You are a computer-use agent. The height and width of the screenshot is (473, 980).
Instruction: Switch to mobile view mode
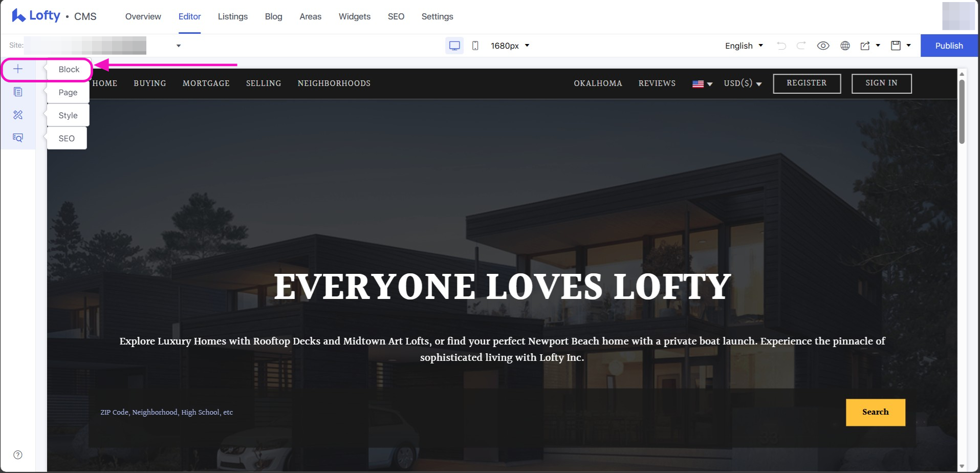click(x=475, y=46)
